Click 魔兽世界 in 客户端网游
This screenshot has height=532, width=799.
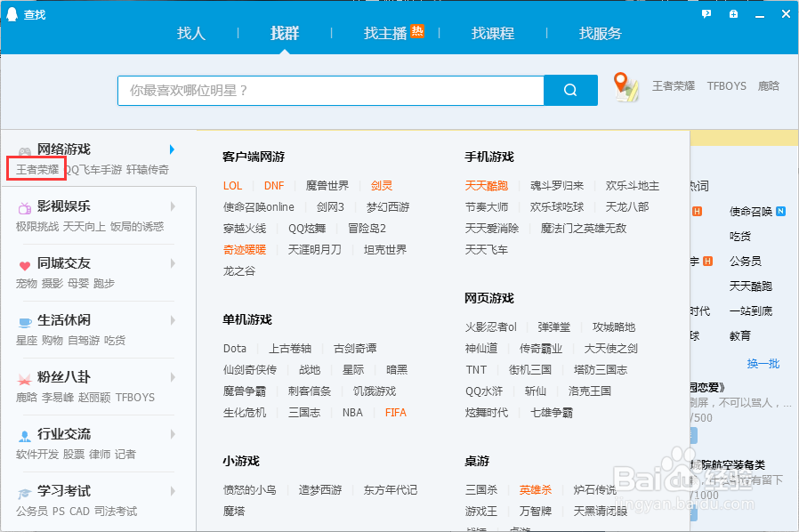pyautogui.click(x=327, y=185)
